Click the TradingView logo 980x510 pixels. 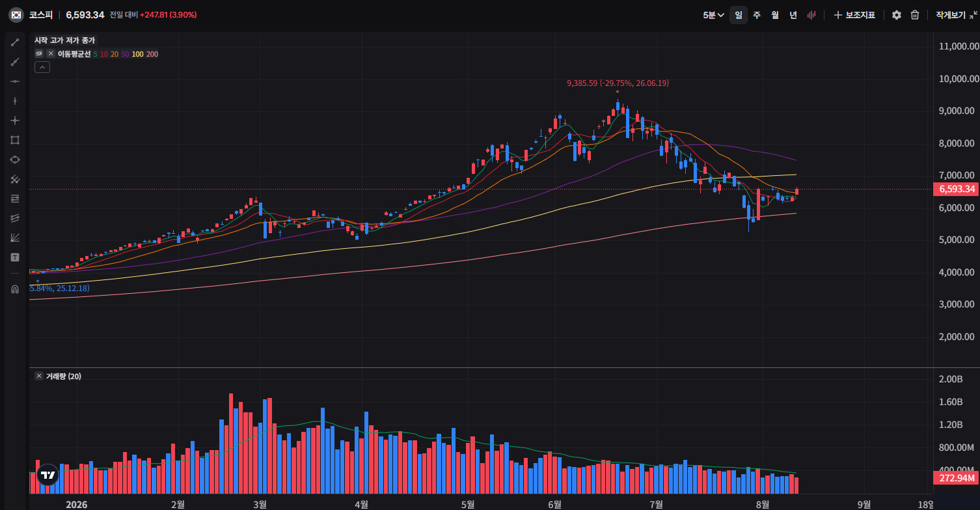pos(48,475)
